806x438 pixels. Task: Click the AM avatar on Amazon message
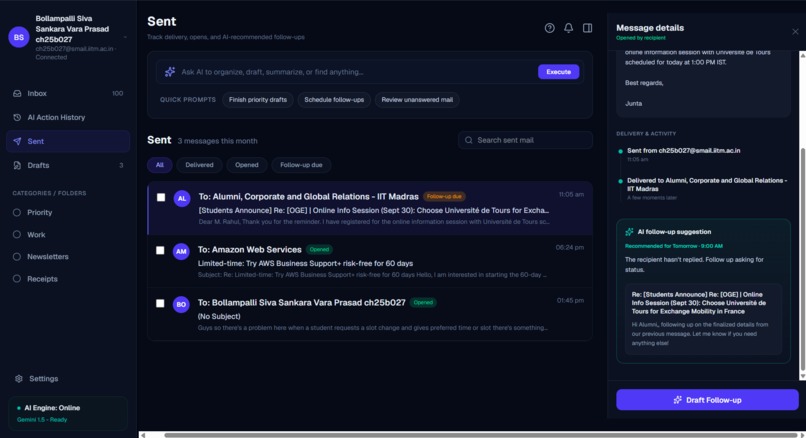pyautogui.click(x=181, y=251)
